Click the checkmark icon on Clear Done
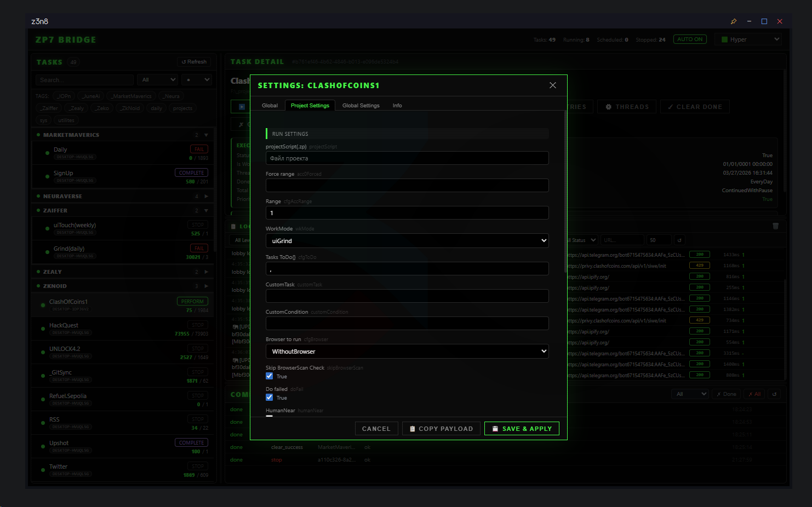The image size is (812, 507). click(670, 107)
